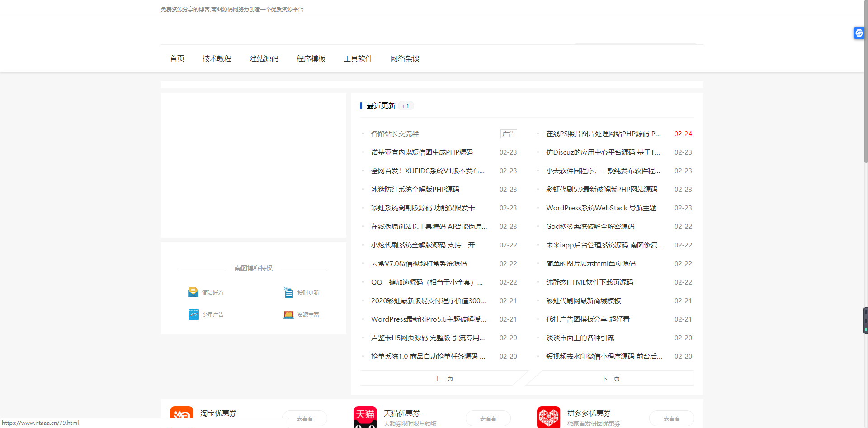868x428 pixels.
Task: Click the envelope icon beside 简洁好看
Action: point(193,292)
